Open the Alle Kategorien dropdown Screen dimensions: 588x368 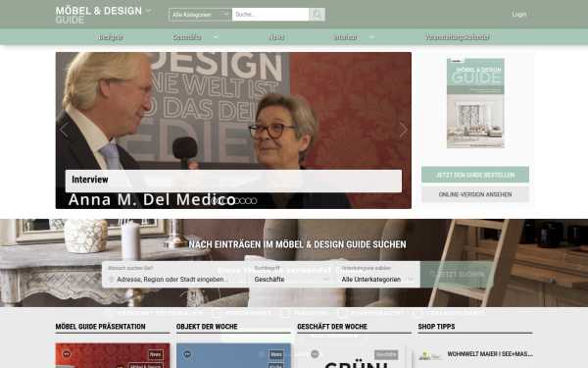(x=200, y=15)
